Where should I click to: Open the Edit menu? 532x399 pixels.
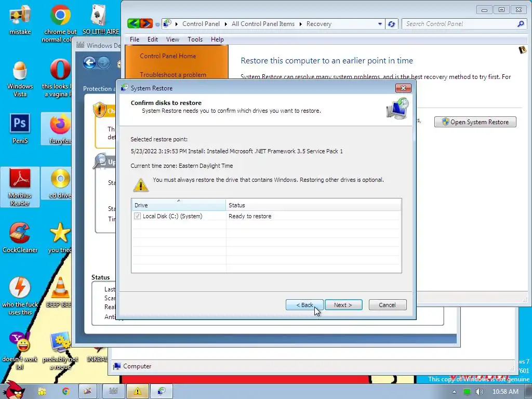152,39
